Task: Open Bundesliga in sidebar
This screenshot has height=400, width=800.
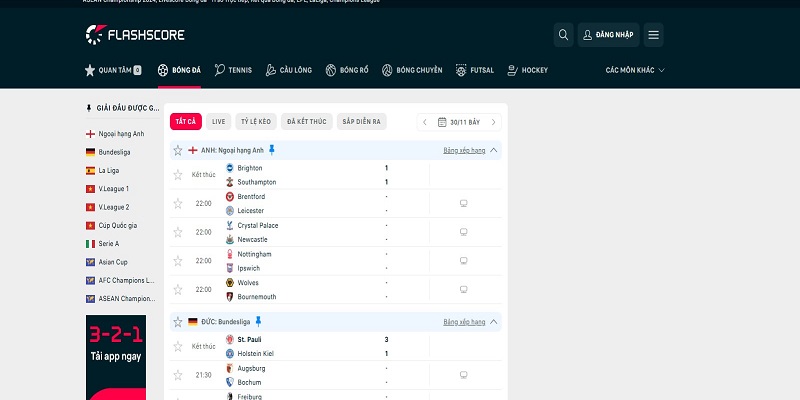Action: (x=108, y=152)
